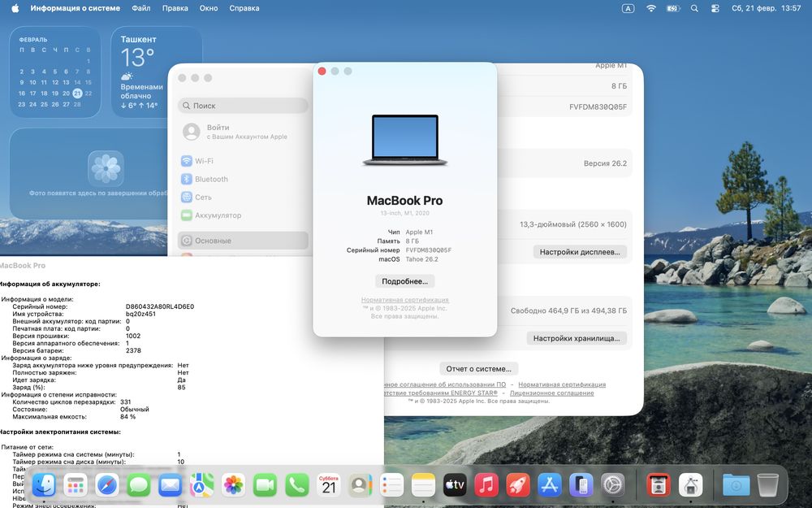This screenshot has width=812, height=508.
Task: Open Photos app in the Dock
Action: point(234,485)
